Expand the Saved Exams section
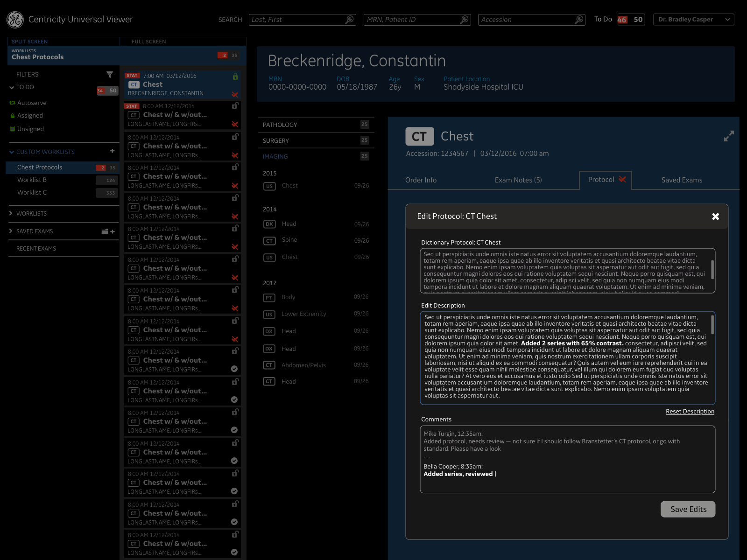The image size is (747, 560). pyautogui.click(x=11, y=231)
